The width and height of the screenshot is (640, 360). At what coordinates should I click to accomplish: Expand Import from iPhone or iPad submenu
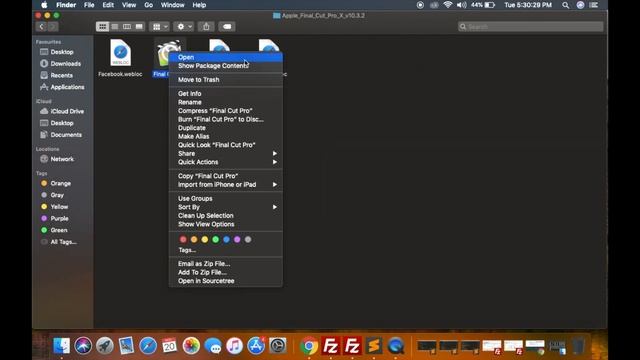point(226,184)
